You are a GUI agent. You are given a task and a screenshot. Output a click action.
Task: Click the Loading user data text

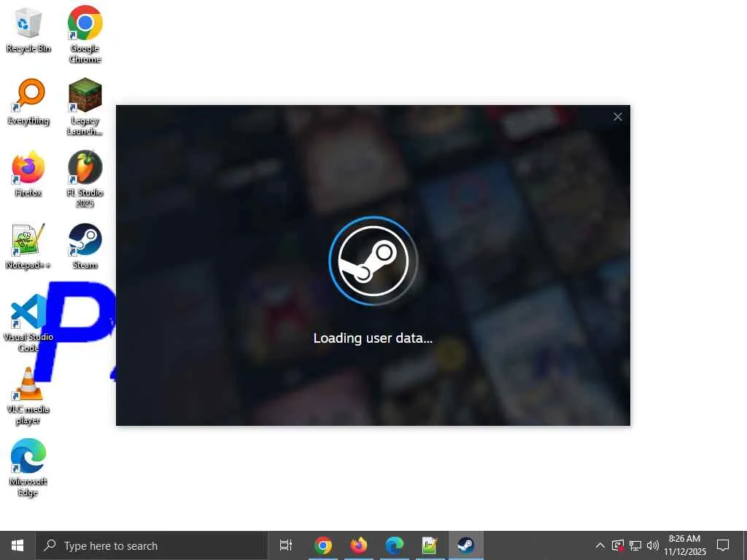(373, 338)
